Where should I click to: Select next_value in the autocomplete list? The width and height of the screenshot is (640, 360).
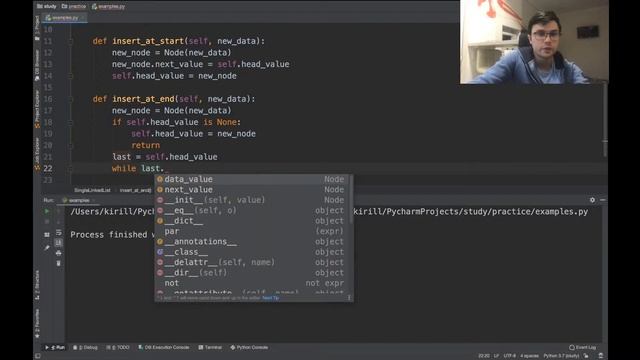[252, 189]
